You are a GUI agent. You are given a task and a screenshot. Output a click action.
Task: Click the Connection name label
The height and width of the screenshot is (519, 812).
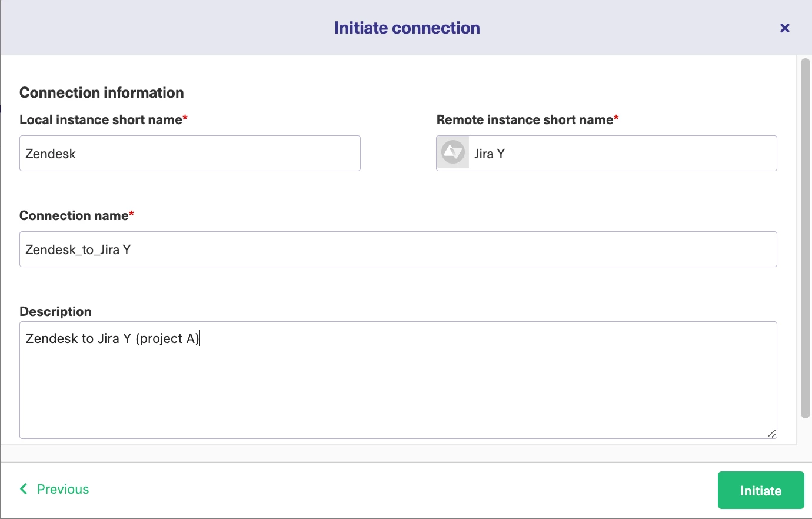[x=76, y=215]
